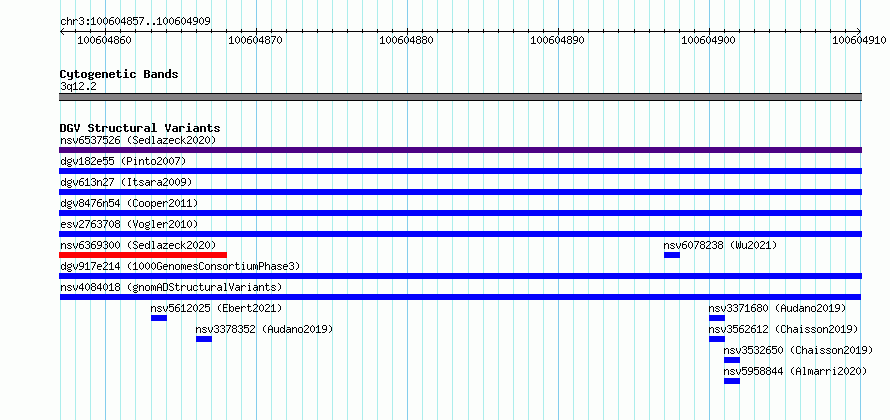
Task: Click the small blue nsv3562612 bar
Action: click(717, 339)
